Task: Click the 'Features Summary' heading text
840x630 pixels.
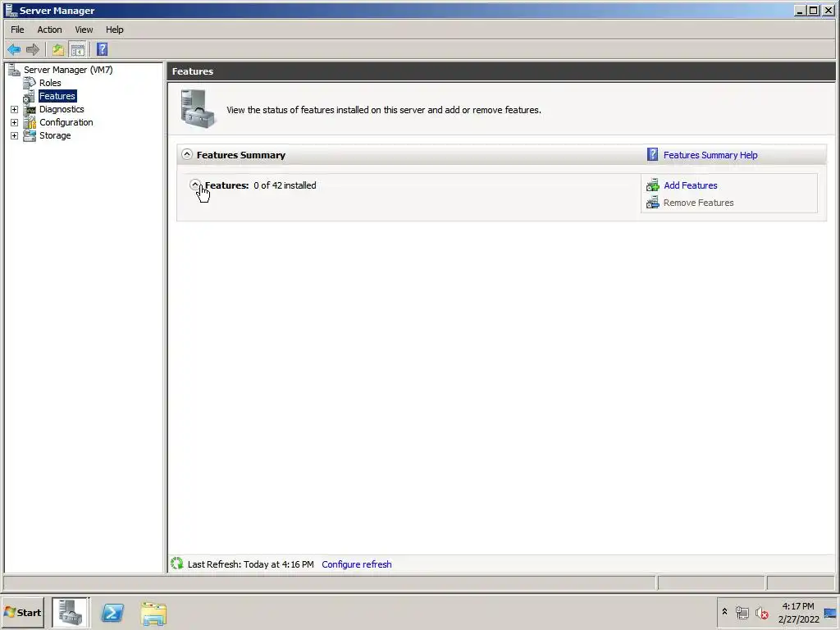Action: tap(240, 155)
